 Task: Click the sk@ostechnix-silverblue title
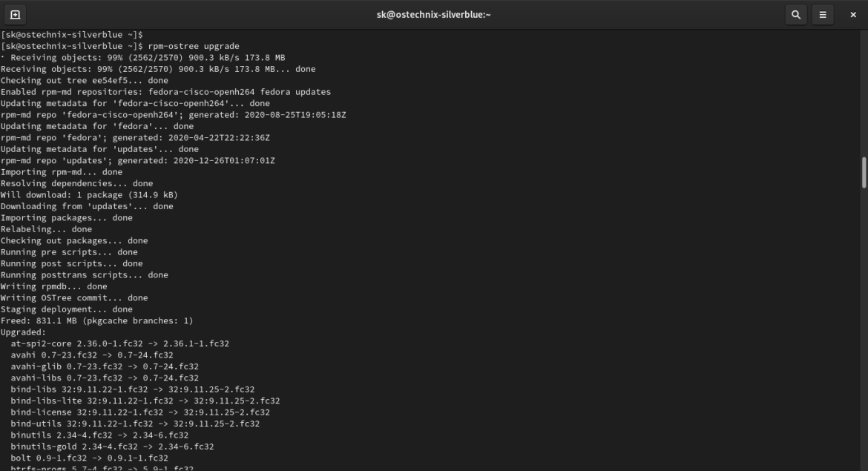click(x=434, y=14)
